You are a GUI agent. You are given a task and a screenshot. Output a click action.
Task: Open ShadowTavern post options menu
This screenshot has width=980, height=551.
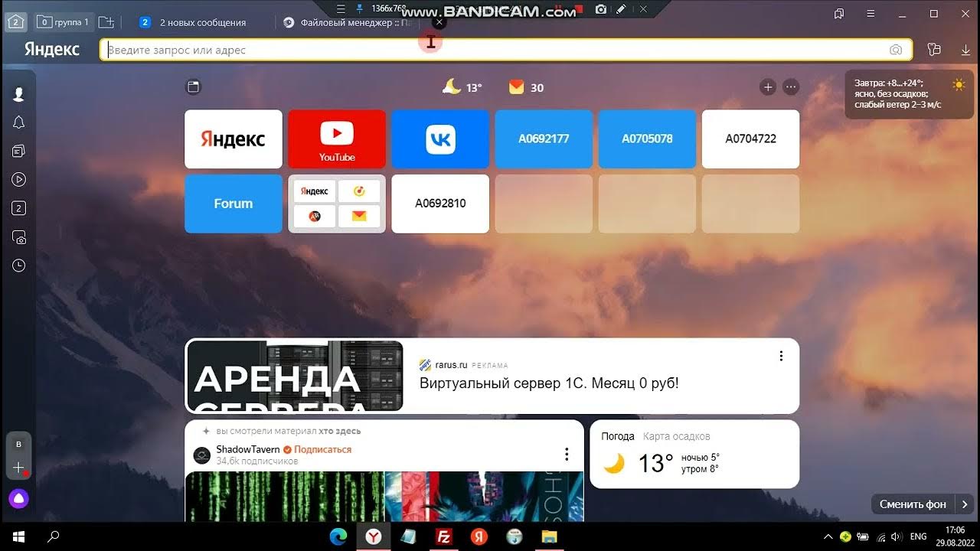point(567,455)
